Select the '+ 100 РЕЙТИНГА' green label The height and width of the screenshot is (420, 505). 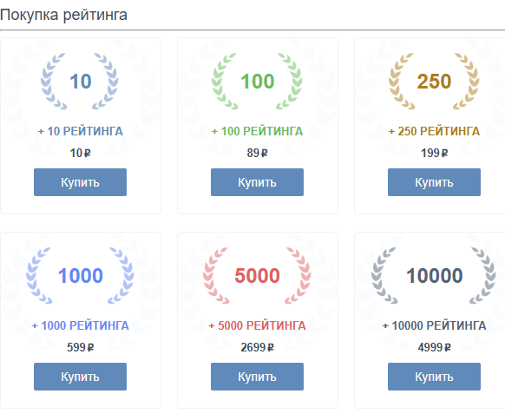[257, 131]
